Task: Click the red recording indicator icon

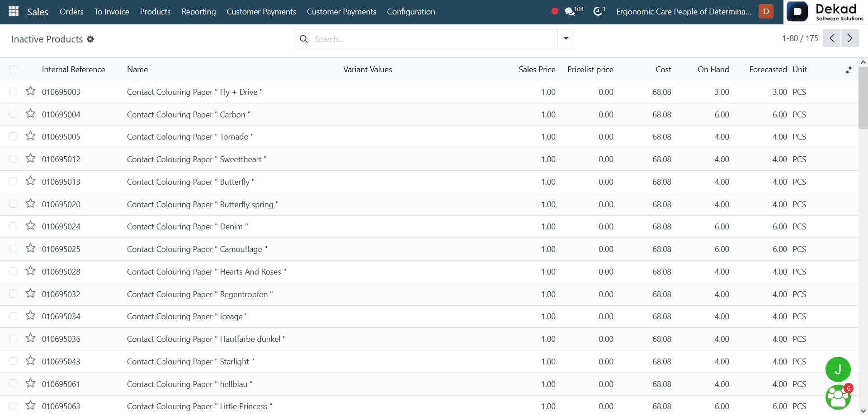Action: point(555,11)
